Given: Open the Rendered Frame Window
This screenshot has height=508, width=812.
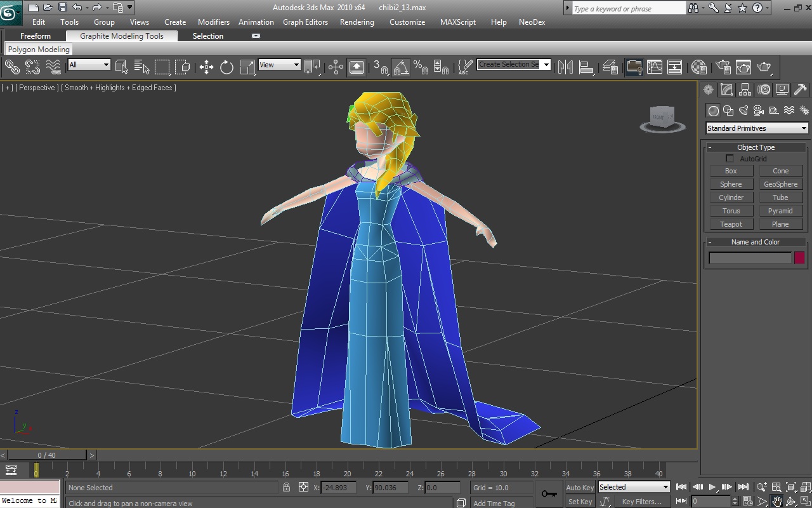Looking at the screenshot, I should 743,67.
